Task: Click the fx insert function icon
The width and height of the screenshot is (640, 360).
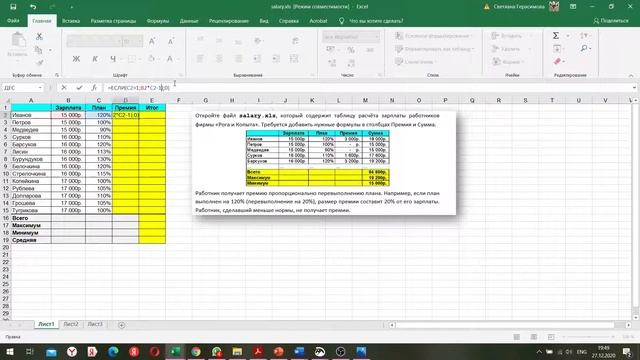Action: [94, 88]
